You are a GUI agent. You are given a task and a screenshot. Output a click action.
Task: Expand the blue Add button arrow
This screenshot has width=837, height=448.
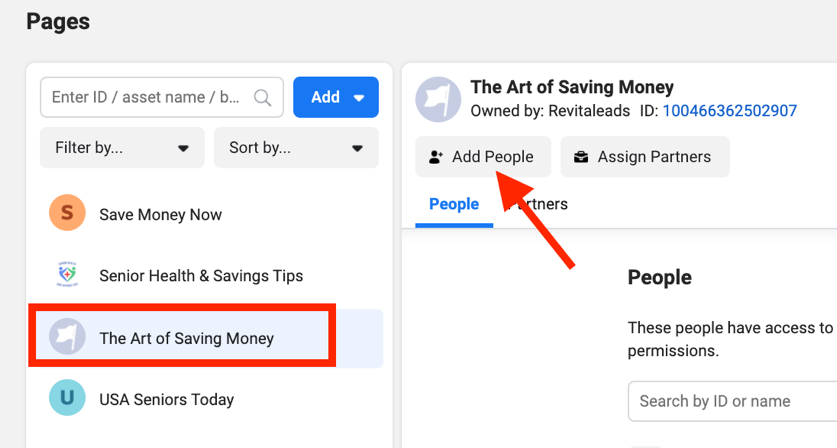(359, 98)
